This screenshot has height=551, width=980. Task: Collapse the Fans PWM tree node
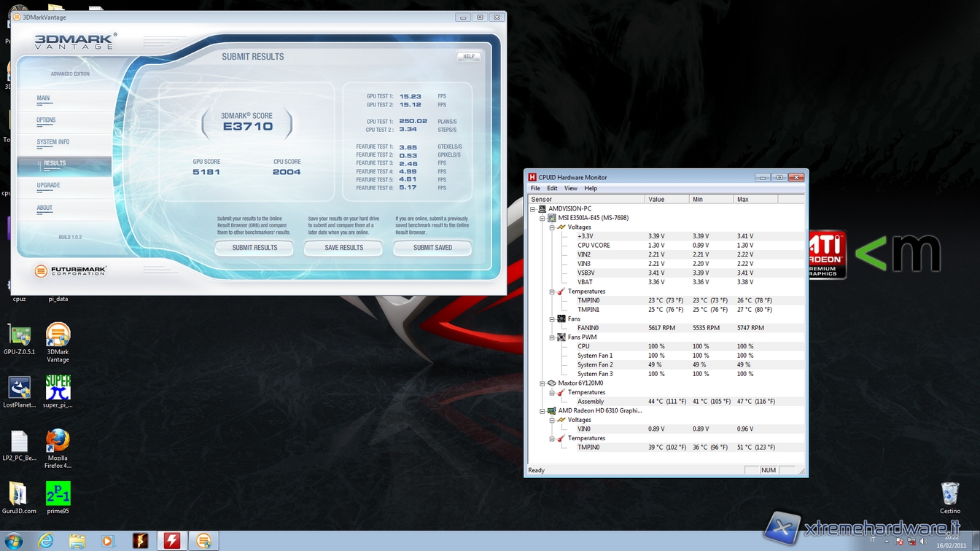point(552,337)
